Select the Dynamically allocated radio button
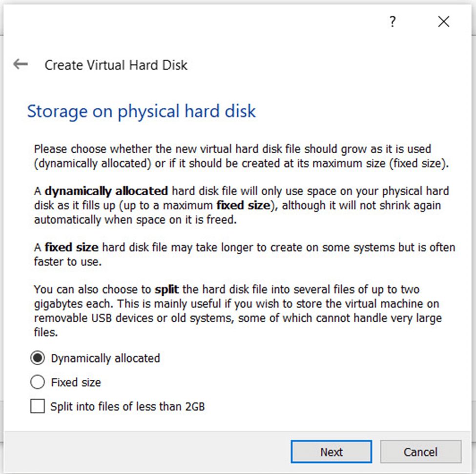476x474 pixels. coord(38,358)
